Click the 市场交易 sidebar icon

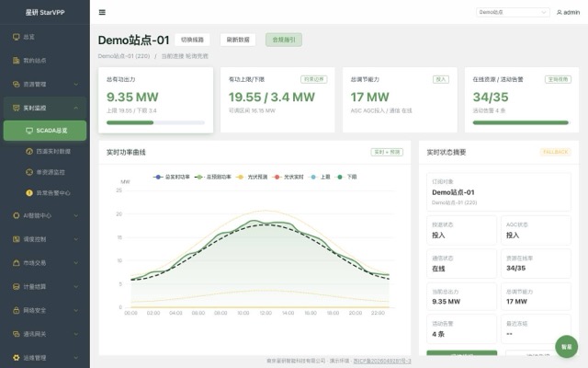pyautogui.click(x=17, y=263)
